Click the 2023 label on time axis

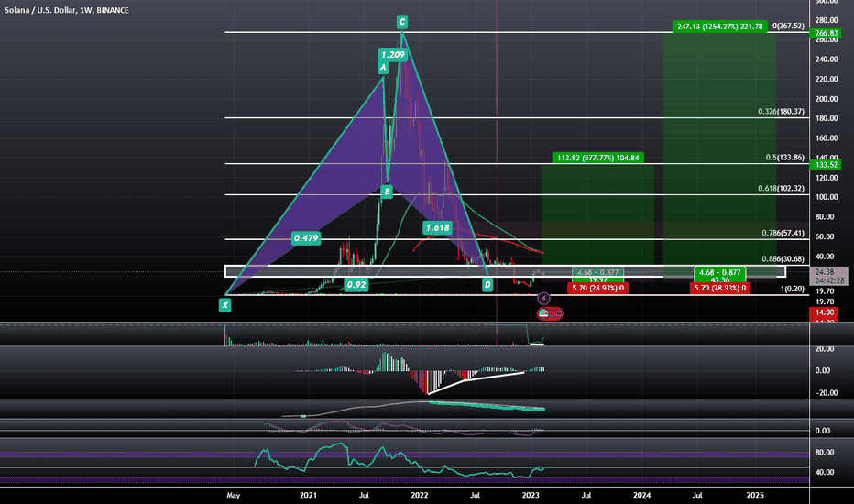point(531,495)
